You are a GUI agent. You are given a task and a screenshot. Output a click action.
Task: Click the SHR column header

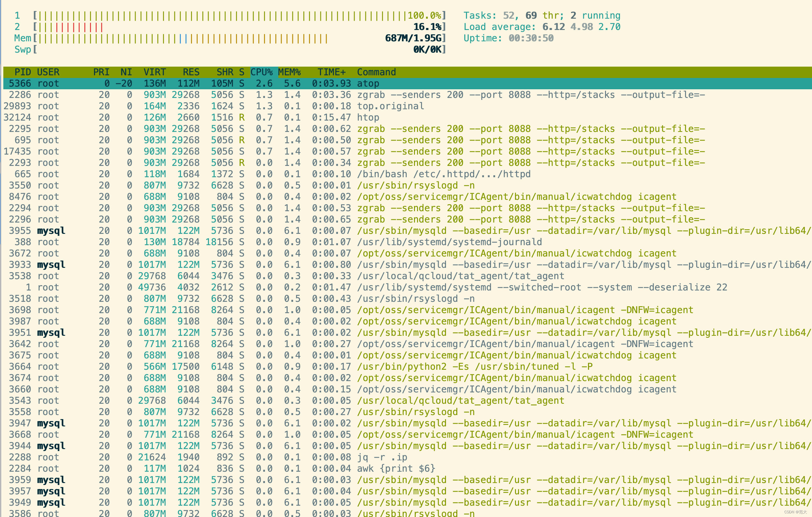(225, 72)
